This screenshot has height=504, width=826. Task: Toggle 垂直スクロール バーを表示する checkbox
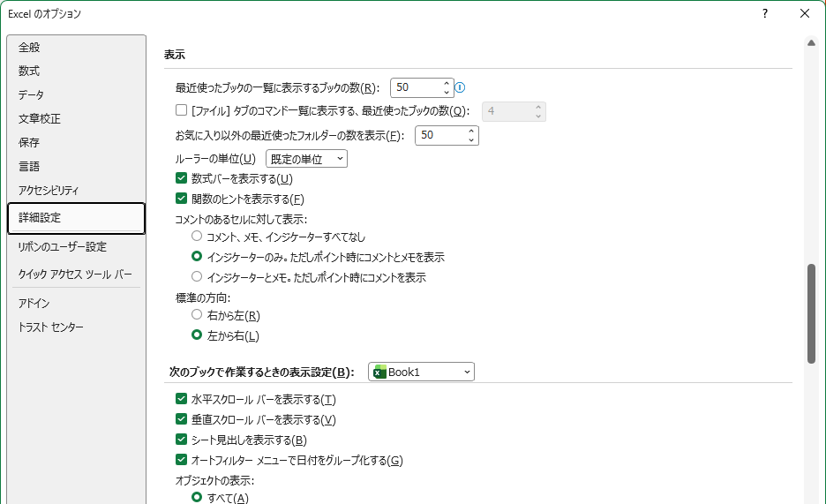(181, 419)
